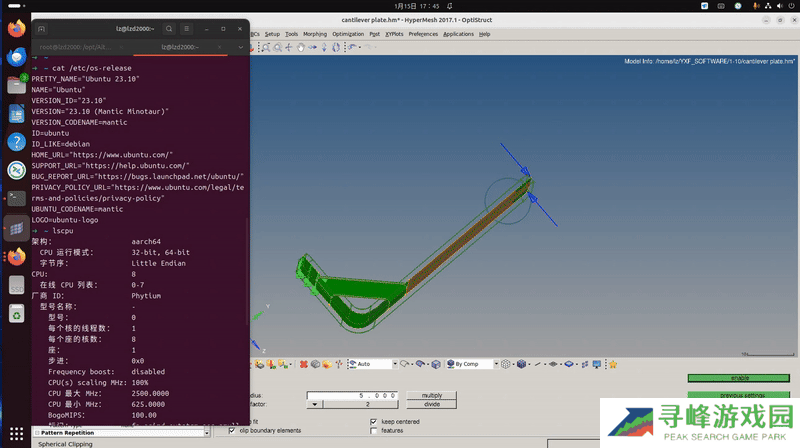
Task: Click the horizontal rotate arrows icon
Action: pyautogui.click(x=312, y=47)
